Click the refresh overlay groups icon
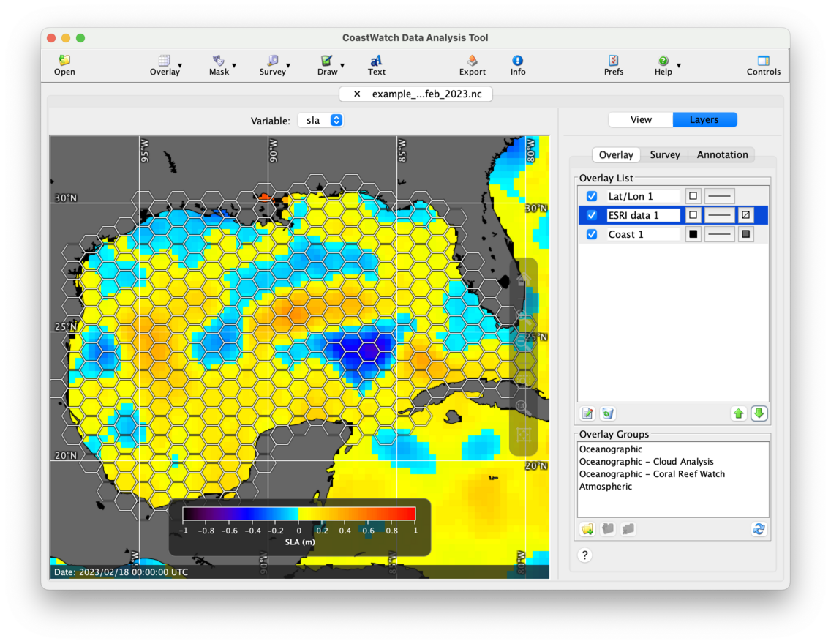Image resolution: width=831 pixels, height=644 pixels. coord(759,528)
